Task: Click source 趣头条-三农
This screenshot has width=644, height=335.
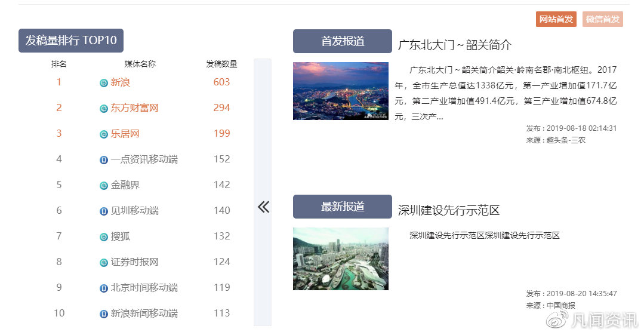Action: coord(566,140)
